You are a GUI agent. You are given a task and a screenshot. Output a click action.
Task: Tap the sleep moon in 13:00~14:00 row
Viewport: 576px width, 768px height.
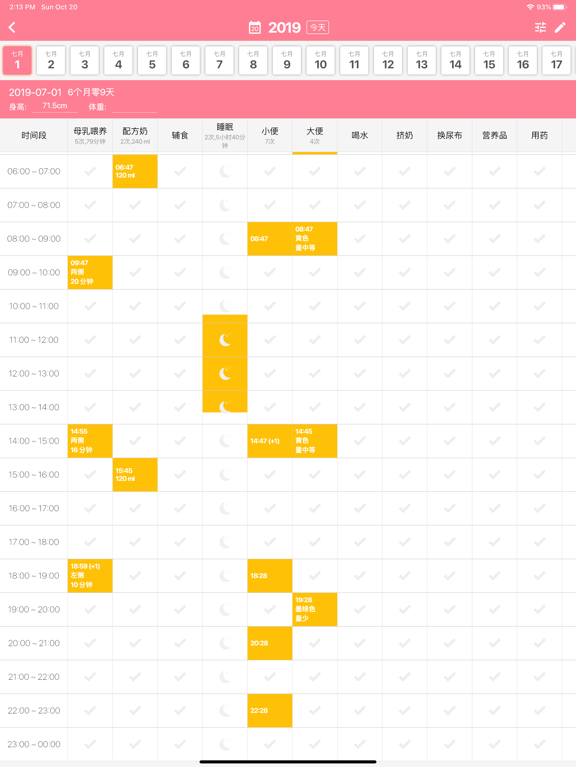point(225,407)
